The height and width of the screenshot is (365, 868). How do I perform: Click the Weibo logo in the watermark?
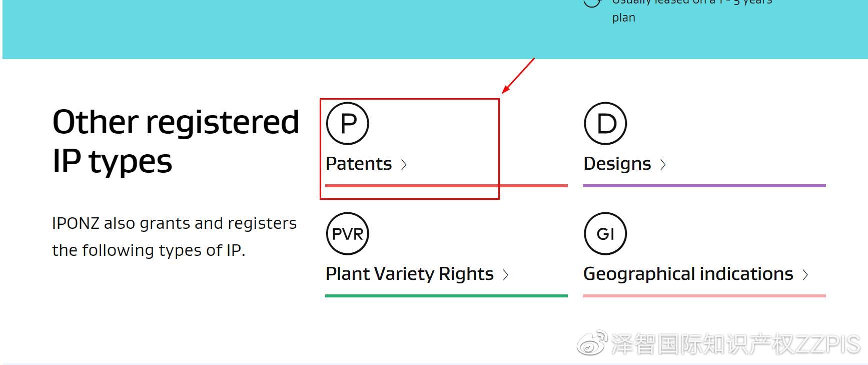click(592, 343)
